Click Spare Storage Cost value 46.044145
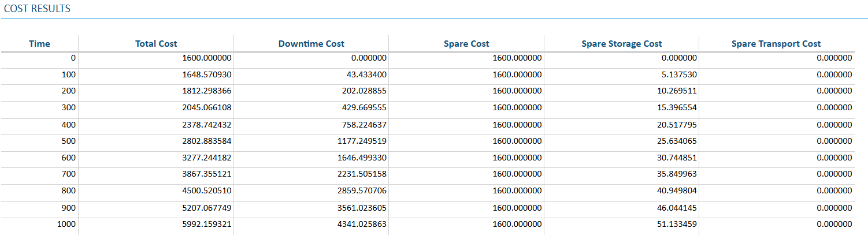 coord(677,207)
